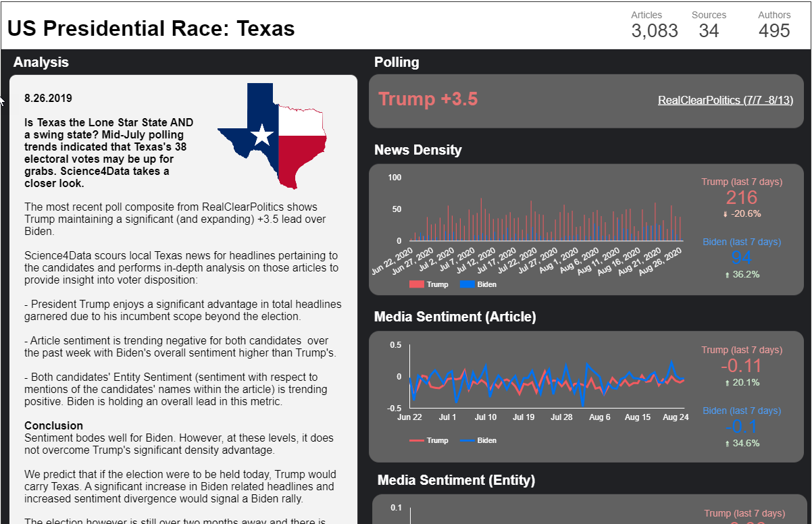Click the 'Biden (last 7 days)' label in News Density
This screenshot has height=524, width=812.
[x=742, y=242]
